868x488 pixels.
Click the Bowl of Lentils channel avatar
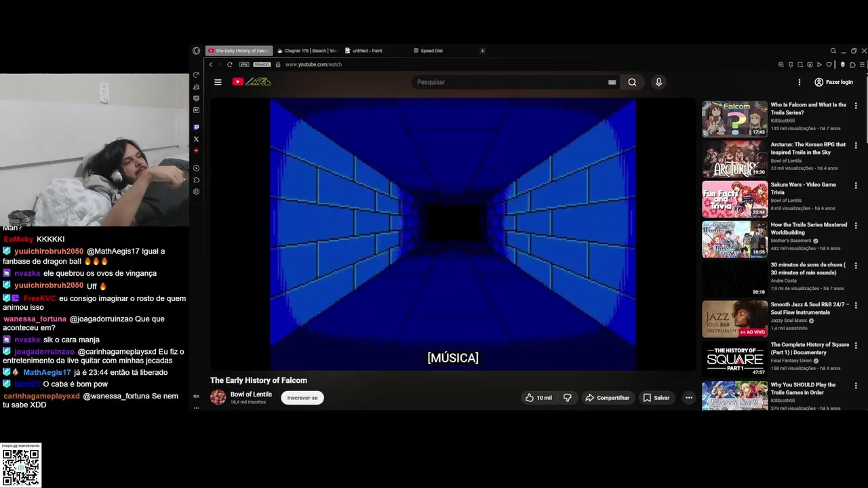218,397
